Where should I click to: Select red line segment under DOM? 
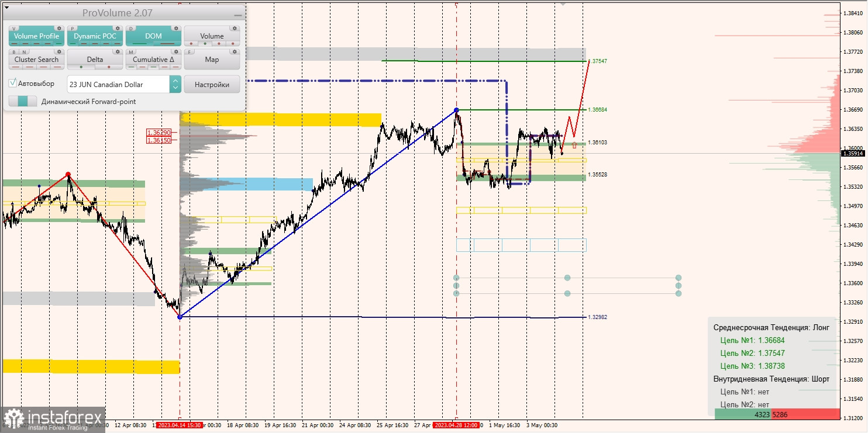click(166, 43)
